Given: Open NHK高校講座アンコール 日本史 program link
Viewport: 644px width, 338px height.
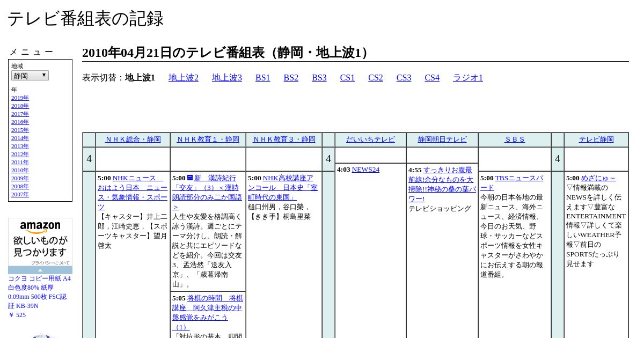Looking at the screenshot, I should [x=283, y=188].
